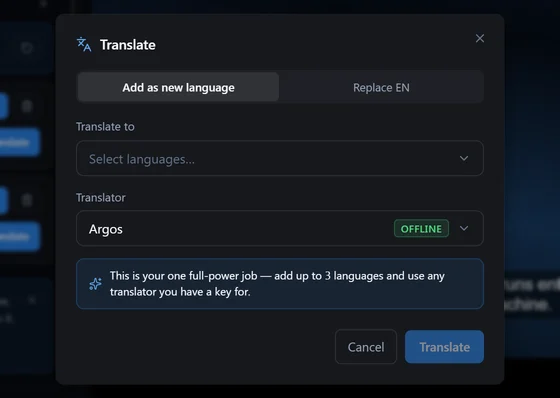Click the 'Translate' dialog heading
The width and height of the screenshot is (560, 398).
tap(128, 45)
